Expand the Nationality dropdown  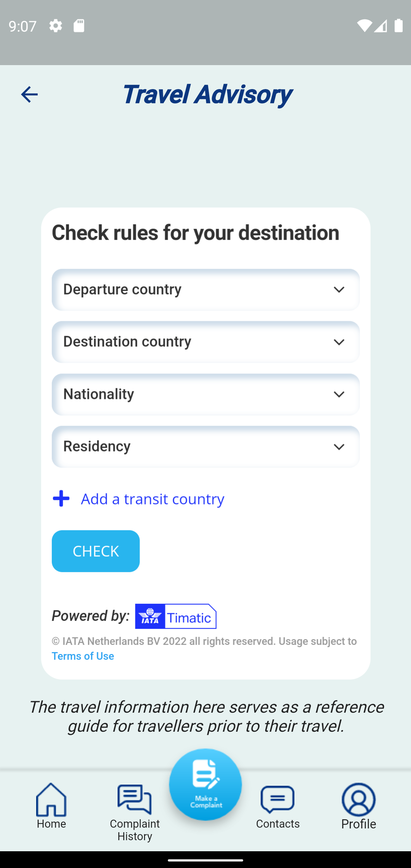205,394
